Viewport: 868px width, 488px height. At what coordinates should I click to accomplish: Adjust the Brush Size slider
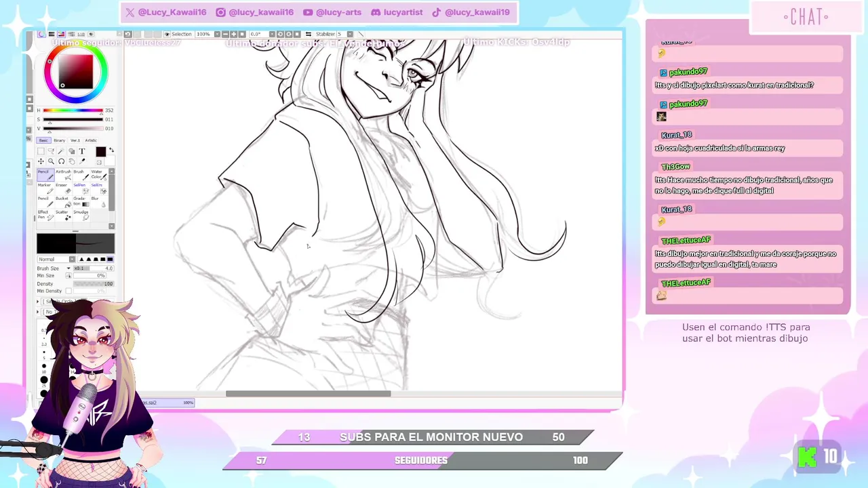[x=94, y=268]
